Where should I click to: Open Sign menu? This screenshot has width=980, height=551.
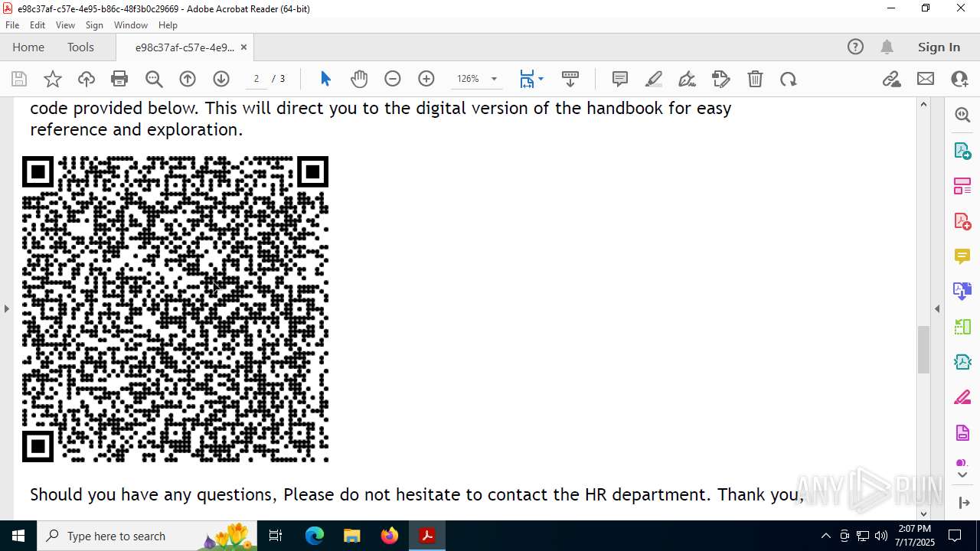94,25
